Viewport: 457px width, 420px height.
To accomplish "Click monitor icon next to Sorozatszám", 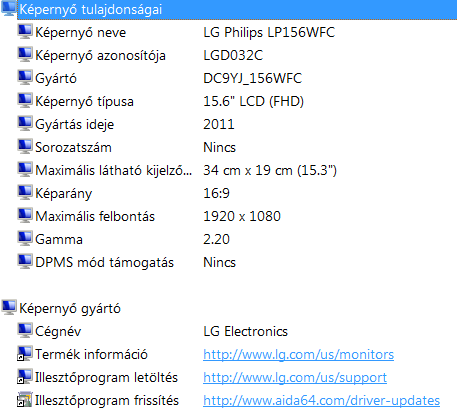I will pyautogui.click(x=25, y=147).
